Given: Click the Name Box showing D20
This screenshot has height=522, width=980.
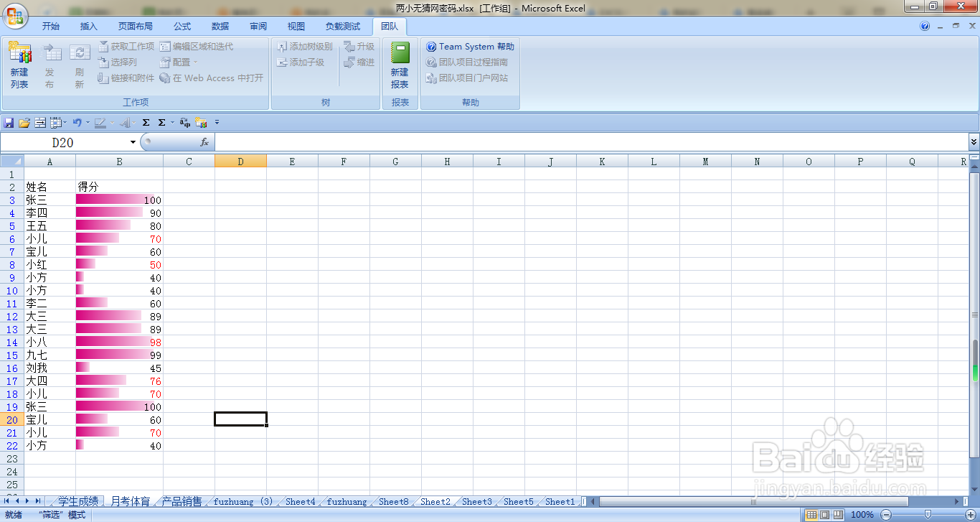Looking at the screenshot, I should tap(63, 142).
